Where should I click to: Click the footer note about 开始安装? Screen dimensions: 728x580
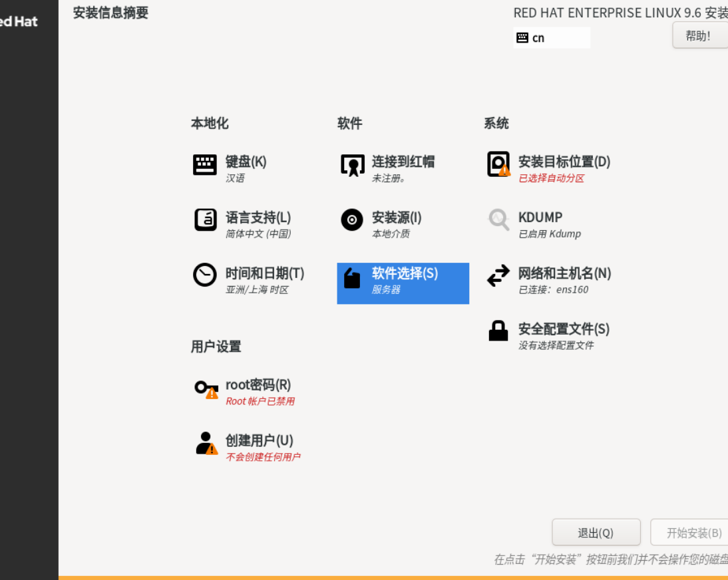tap(611, 559)
